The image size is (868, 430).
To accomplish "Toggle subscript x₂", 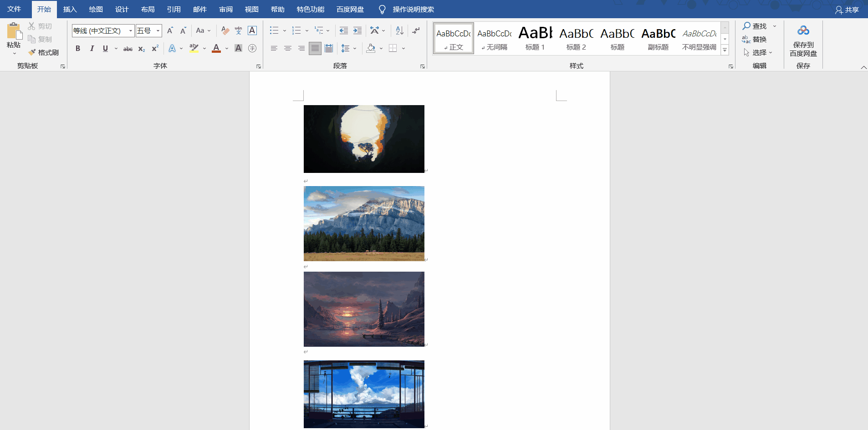I will click(142, 48).
